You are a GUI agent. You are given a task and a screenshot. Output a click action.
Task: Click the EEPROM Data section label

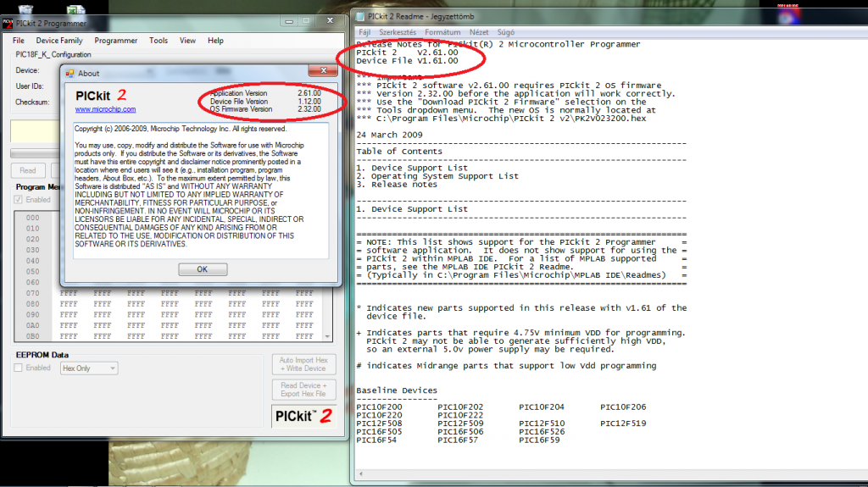pos(42,355)
